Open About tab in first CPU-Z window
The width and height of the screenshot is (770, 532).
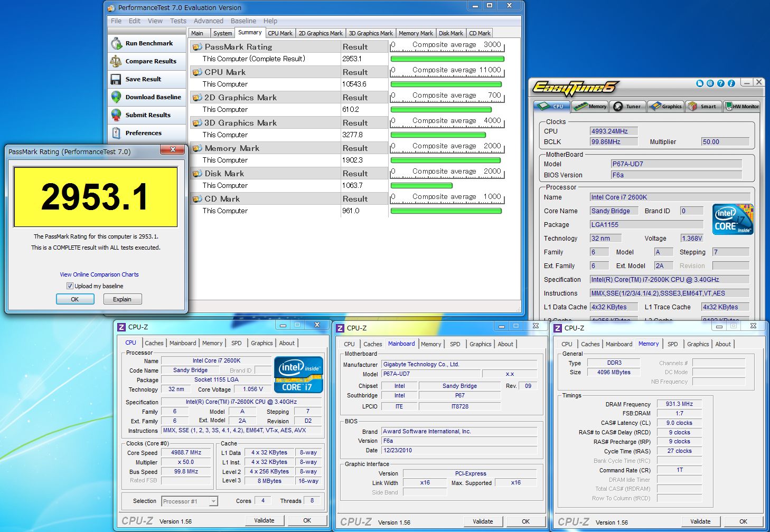click(287, 343)
